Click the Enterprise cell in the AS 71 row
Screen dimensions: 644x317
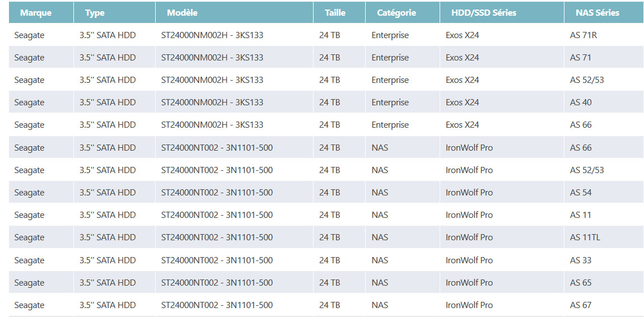coord(390,58)
